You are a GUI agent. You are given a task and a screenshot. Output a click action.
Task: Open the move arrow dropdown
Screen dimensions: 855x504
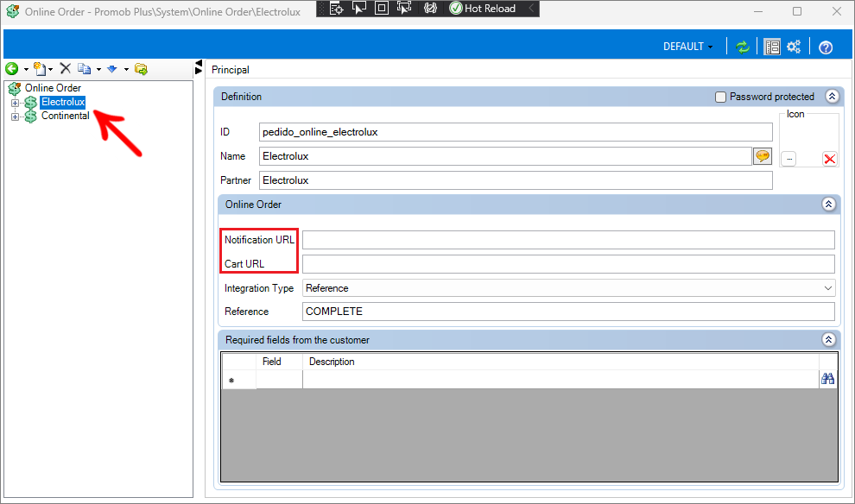(126, 69)
